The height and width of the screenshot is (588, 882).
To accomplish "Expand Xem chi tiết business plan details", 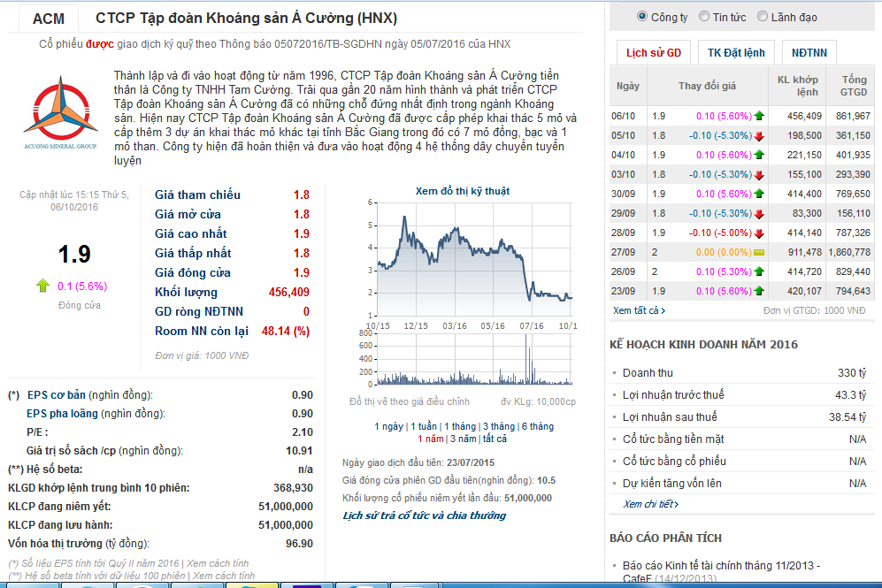I will 650,504.
